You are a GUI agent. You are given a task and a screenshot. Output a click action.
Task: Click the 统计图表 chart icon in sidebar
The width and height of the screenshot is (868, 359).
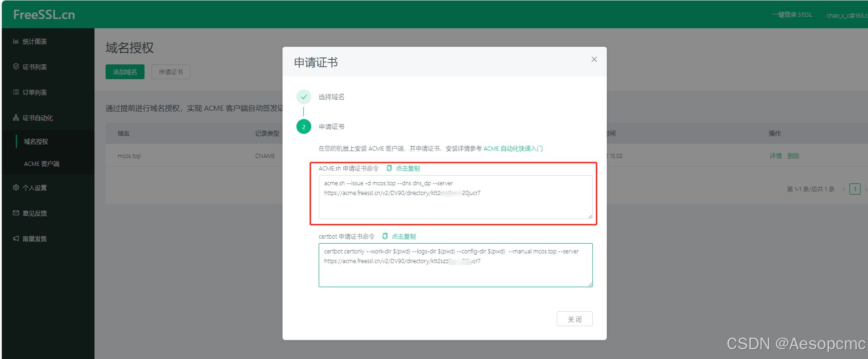16,41
